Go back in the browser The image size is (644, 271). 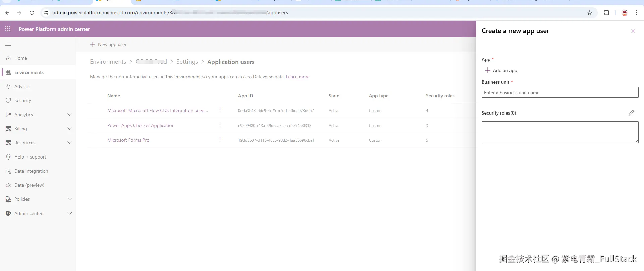click(x=7, y=13)
